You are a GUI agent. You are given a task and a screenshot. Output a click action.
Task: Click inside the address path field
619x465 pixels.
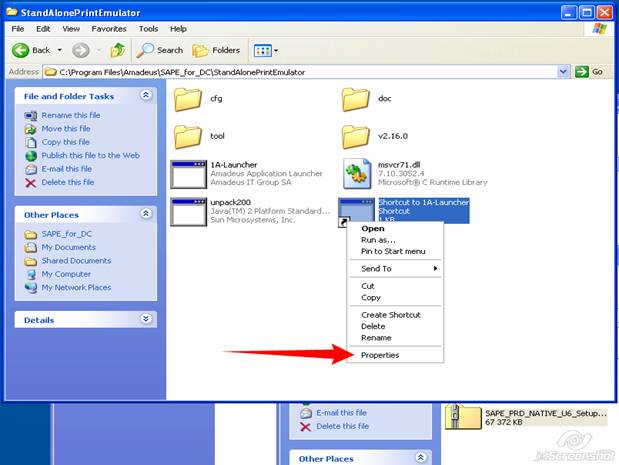(300, 72)
